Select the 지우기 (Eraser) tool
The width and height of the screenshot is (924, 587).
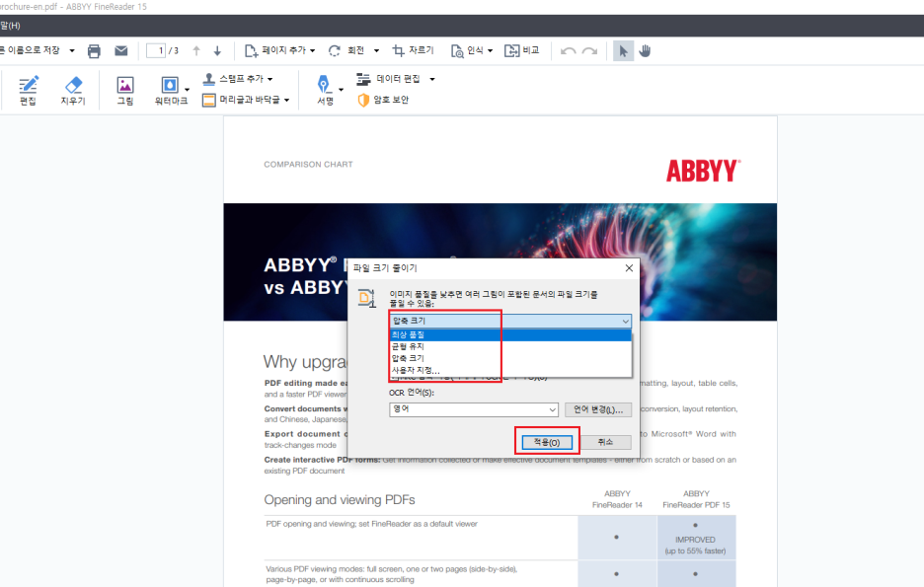coord(73,90)
